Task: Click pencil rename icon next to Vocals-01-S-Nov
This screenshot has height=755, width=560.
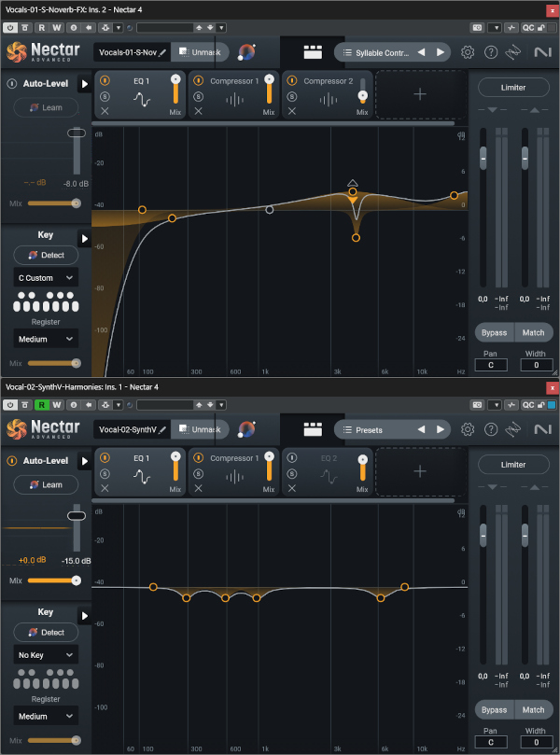Action: tap(162, 52)
